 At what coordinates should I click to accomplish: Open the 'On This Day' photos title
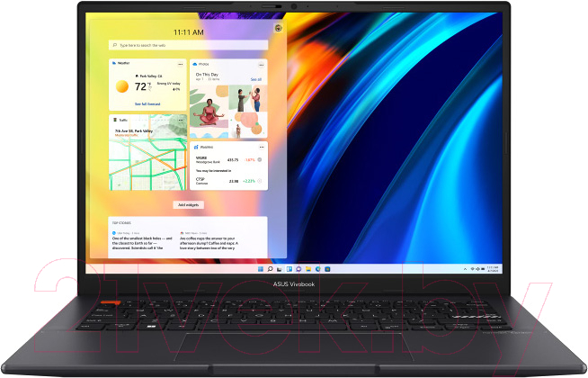(207, 75)
